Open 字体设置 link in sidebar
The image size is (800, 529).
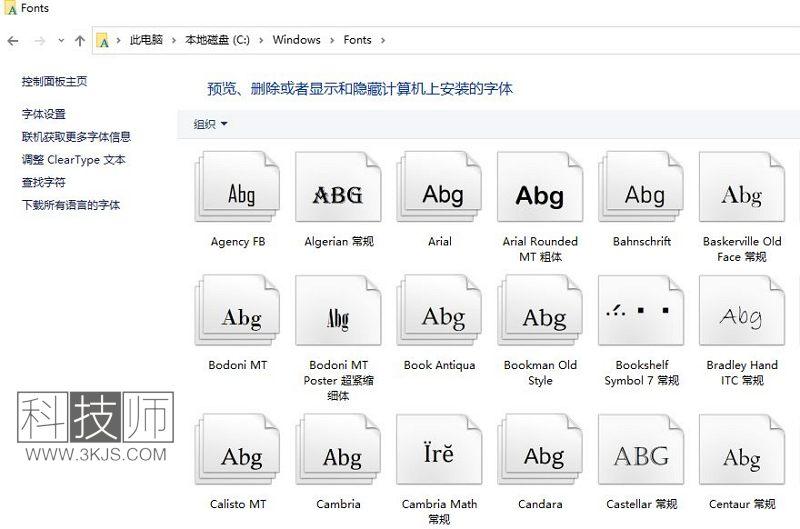point(44,114)
